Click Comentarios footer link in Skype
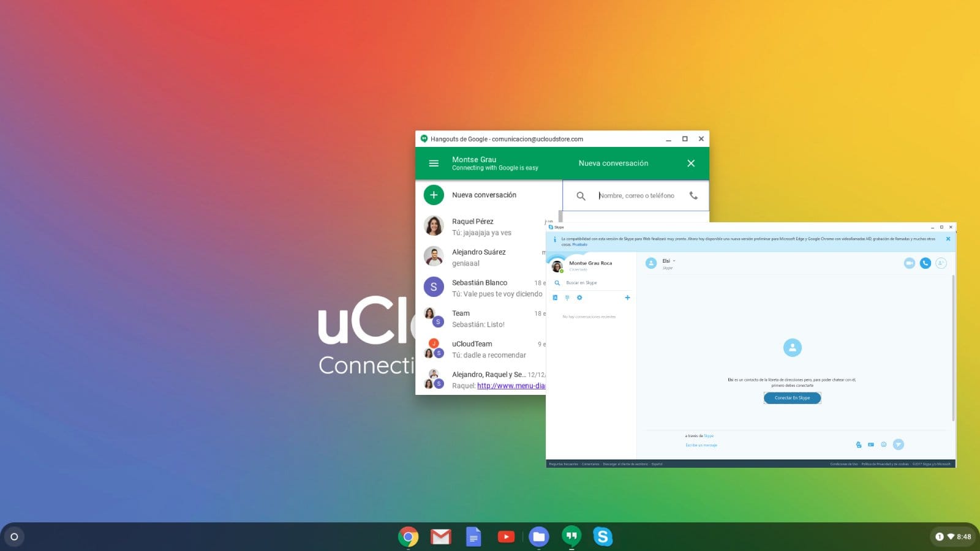The width and height of the screenshot is (980, 551). click(590, 464)
